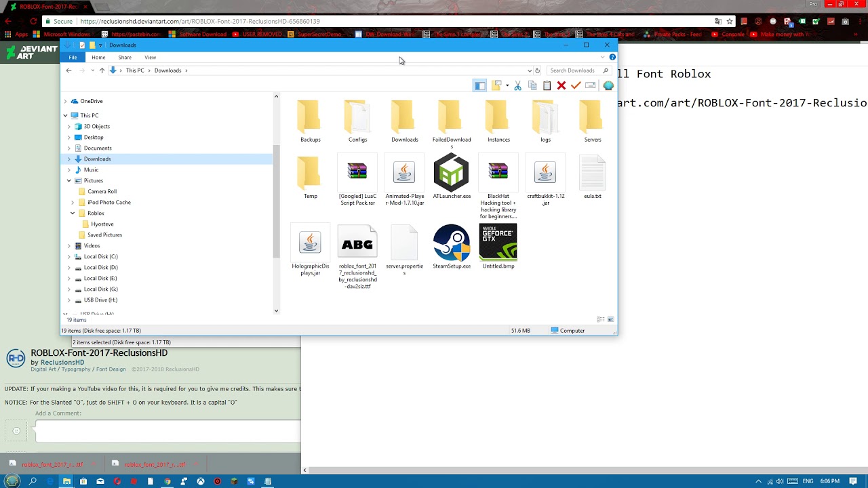Expand the ribbon with the chevron
The height and width of the screenshot is (488, 868).
tap(602, 58)
